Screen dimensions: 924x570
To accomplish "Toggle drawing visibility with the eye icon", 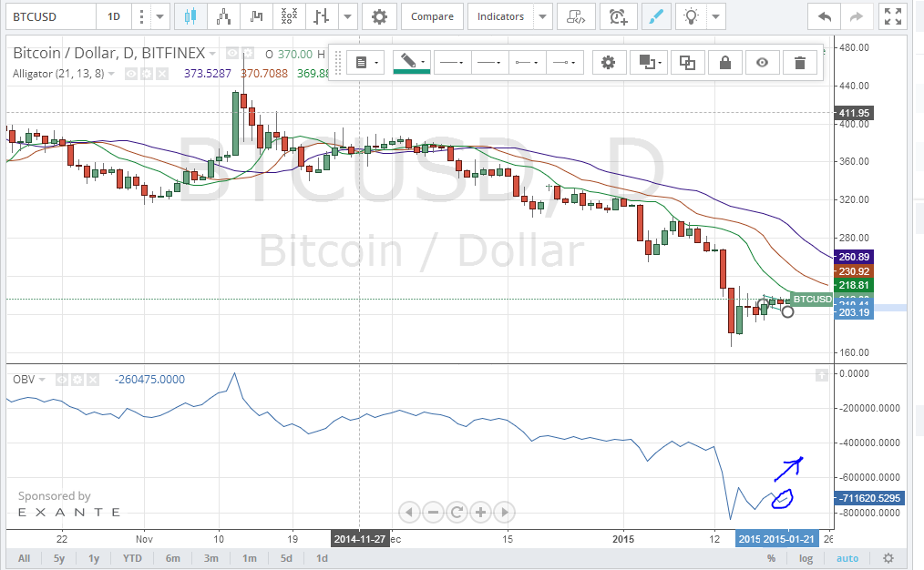I will (x=763, y=62).
